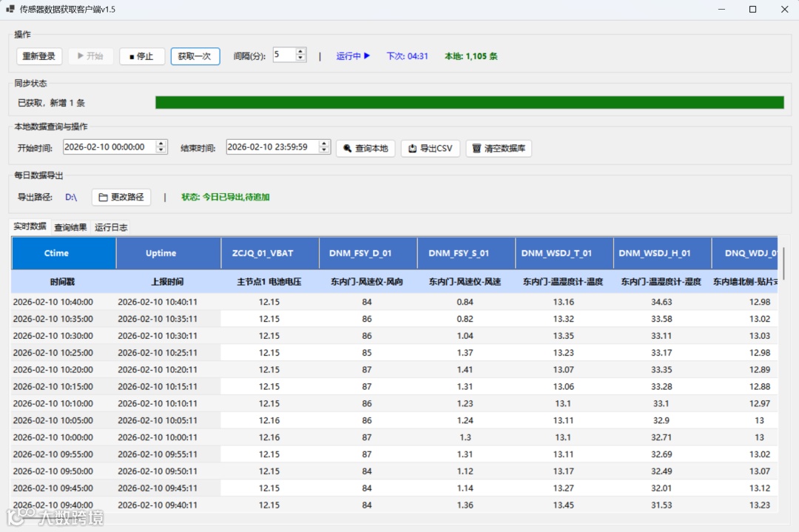Click the 清空数据库 trash button
Image resolution: width=799 pixels, height=532 pixels.
(498, 148)
